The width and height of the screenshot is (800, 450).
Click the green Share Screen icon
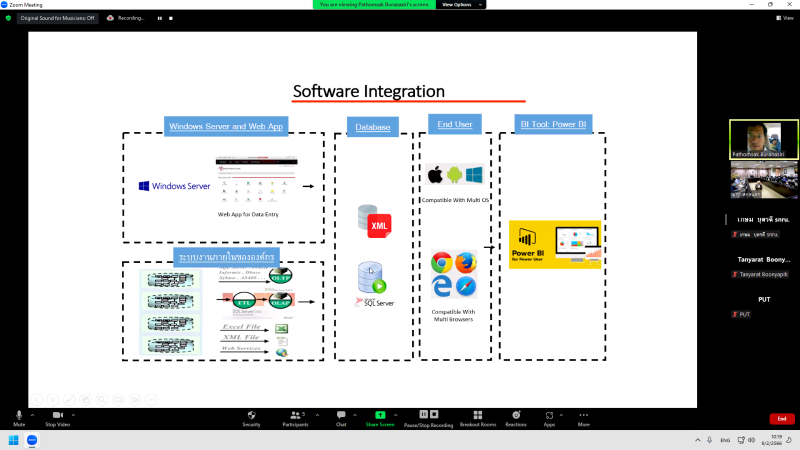pyautogui.click(x=379, y=415)
